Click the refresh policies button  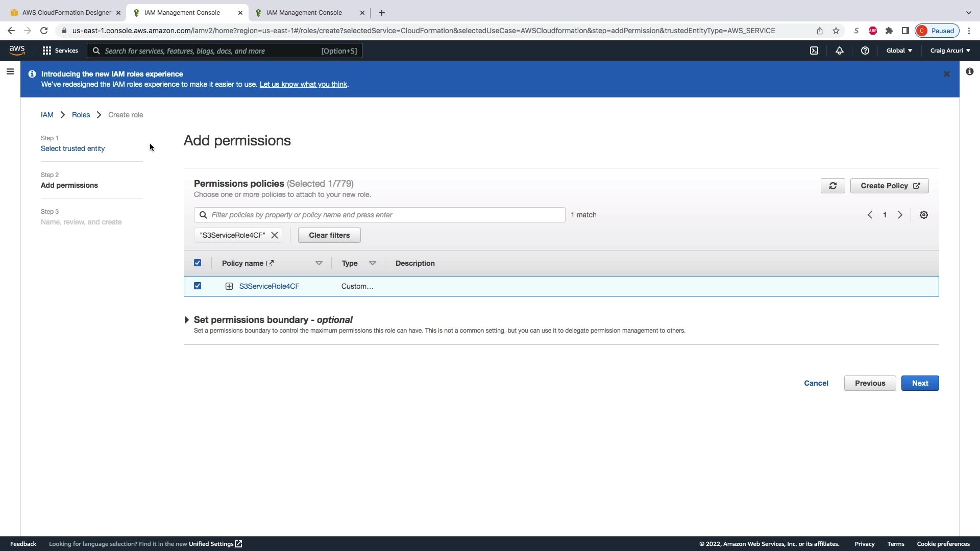[832, 186]
